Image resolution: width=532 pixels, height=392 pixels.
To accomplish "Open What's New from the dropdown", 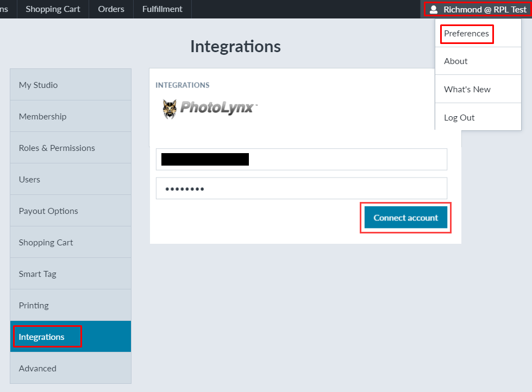I will (x=467, y=90).
